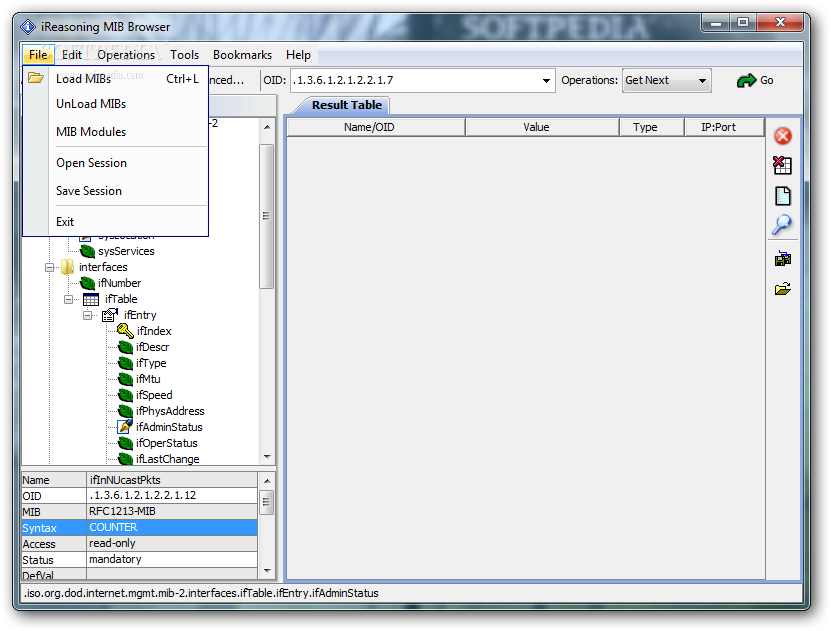Click the ifOperStatus leaf icon
Image resolution: width=831 pixels, height=631 pixels.
[125, 443]
